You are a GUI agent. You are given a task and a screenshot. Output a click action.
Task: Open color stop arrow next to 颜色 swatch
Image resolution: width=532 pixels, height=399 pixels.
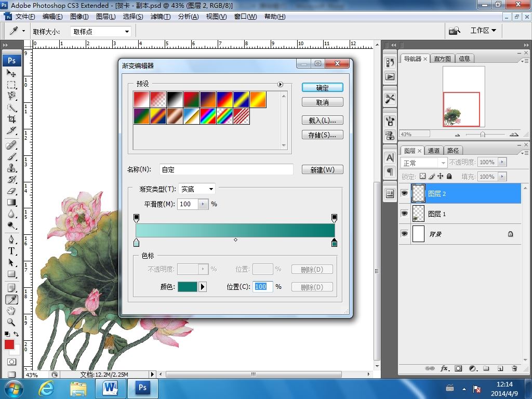[203, 287]
